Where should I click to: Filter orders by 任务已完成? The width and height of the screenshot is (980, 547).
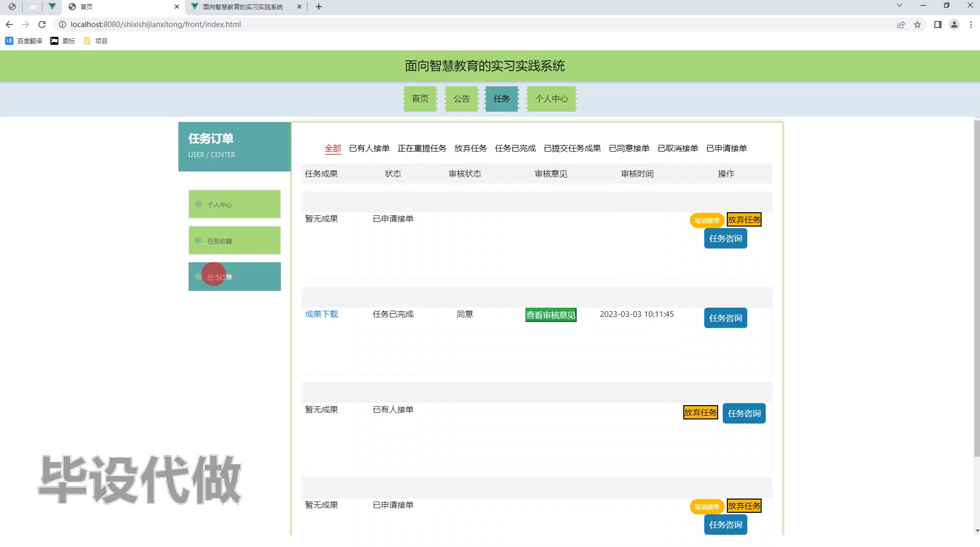(x=515, y=148)
